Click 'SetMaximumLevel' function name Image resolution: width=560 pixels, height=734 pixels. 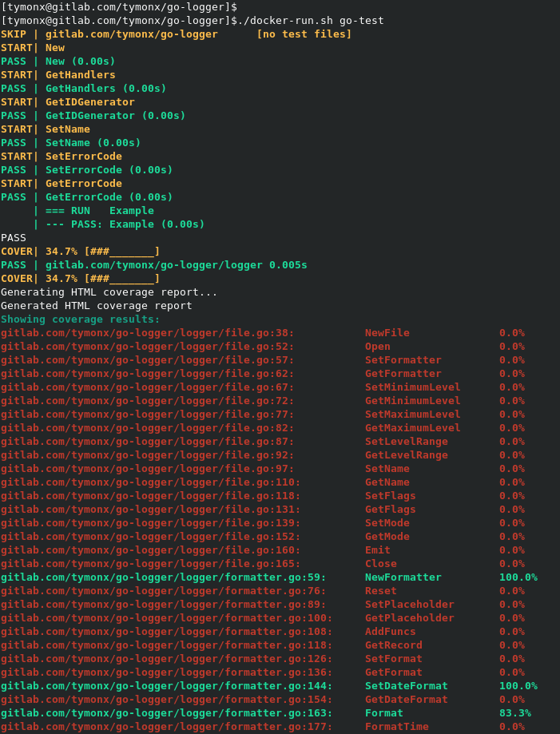(x=413, y=415)
